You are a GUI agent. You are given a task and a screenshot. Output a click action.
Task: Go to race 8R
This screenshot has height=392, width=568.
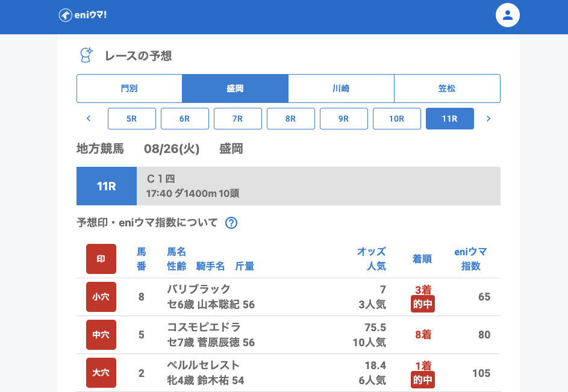[291, 119]
